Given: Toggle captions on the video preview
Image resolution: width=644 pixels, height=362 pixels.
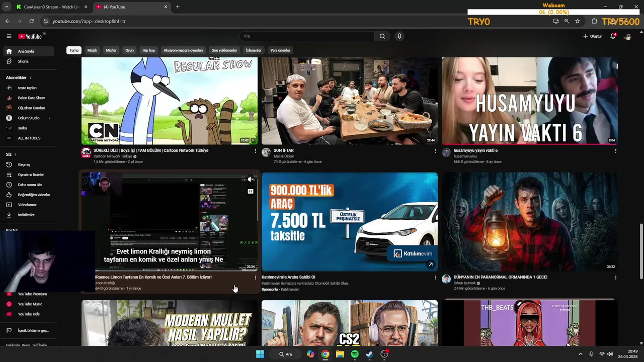Looking at the screenshot, I should pyautogui.click(x=251, y=192).
